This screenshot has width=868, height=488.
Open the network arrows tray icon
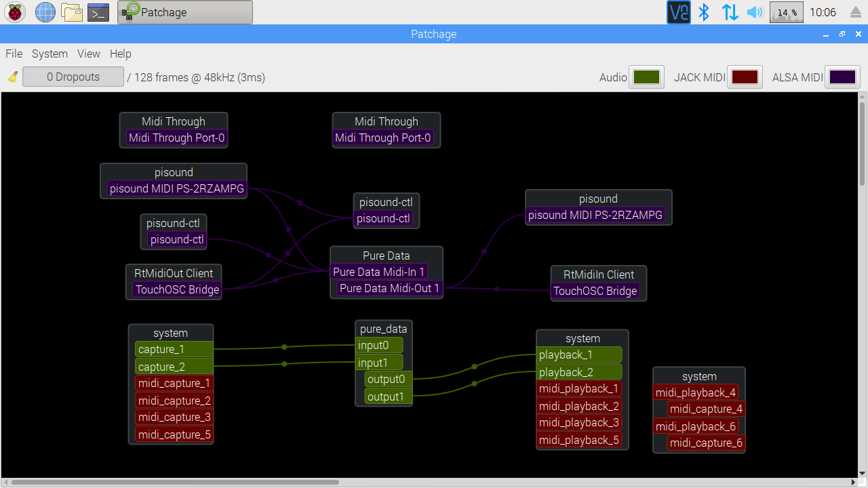730,12
